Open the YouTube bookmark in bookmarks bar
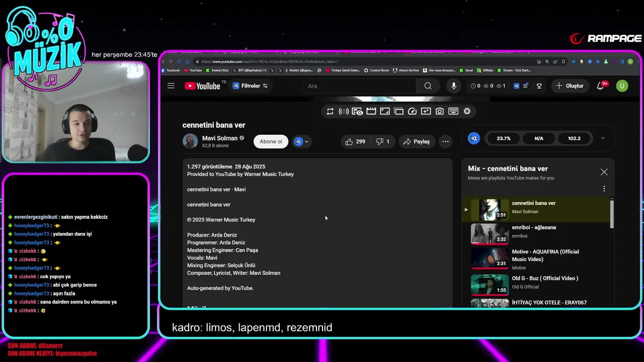 (x=193, y=70)
